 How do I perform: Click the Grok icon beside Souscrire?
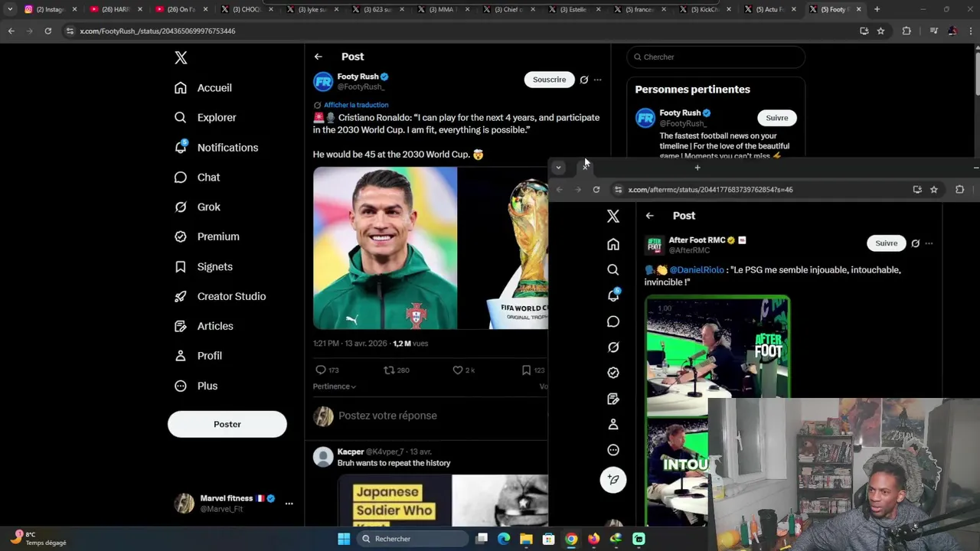(x=584, y=80)
